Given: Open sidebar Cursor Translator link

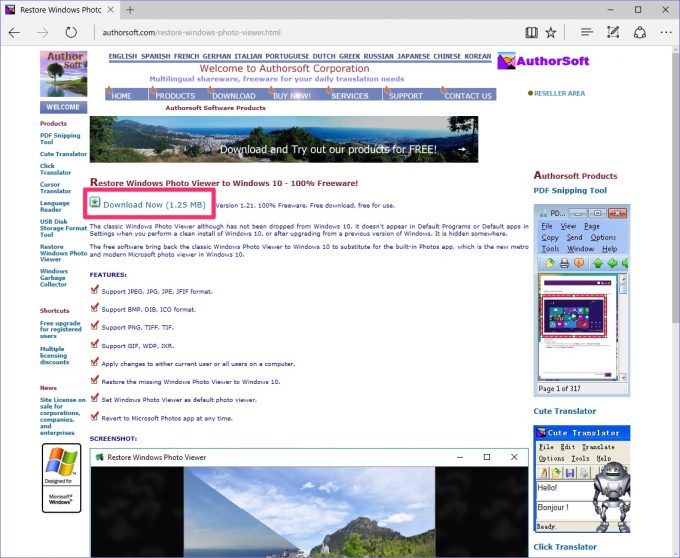Looking at the screenshot, I should click(55, 188).
